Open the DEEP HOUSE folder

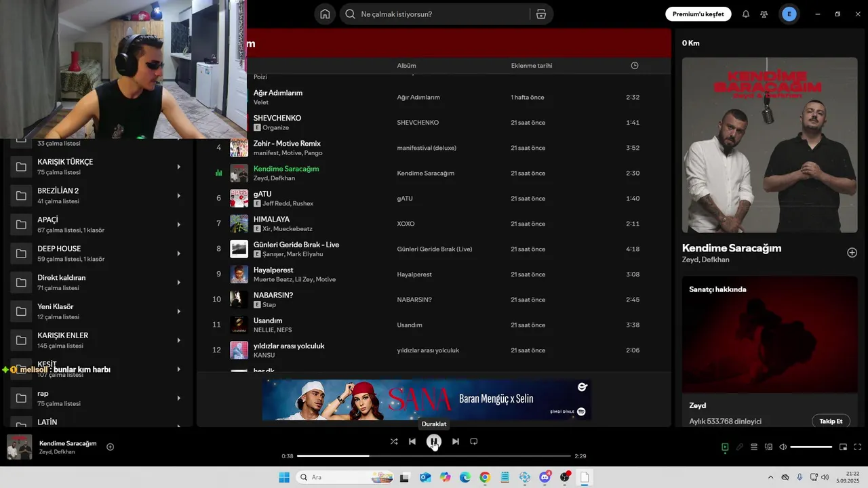(98, 253)
